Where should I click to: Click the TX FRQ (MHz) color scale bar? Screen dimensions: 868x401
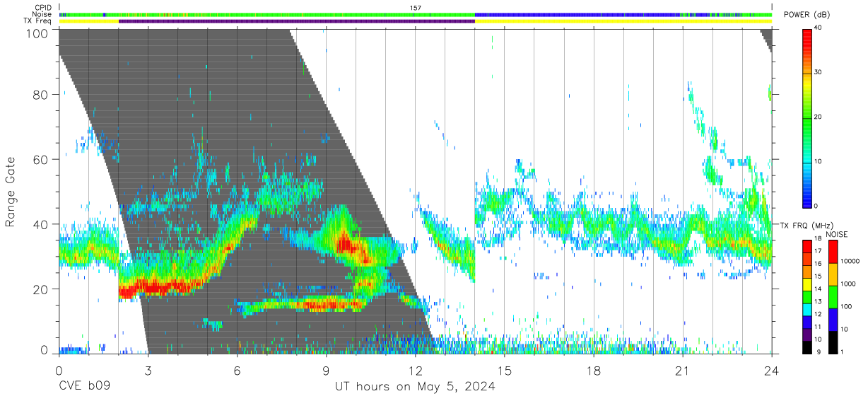(x=807, y=296)
